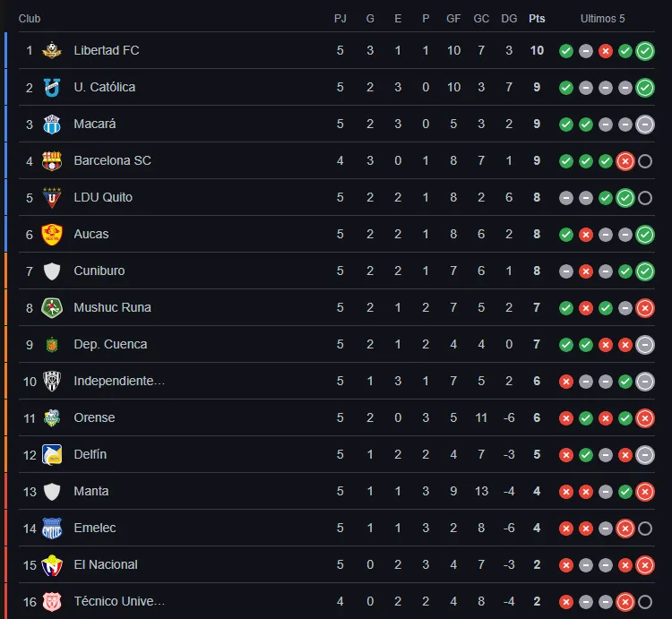
Task: Click the U. Católica club crest
Action: (52, 87)
